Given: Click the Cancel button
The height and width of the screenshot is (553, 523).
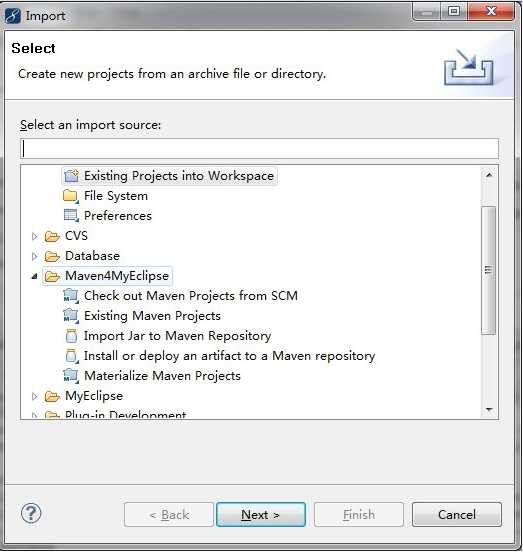Looking at the screenshot, I should click(x=457, y=515).
